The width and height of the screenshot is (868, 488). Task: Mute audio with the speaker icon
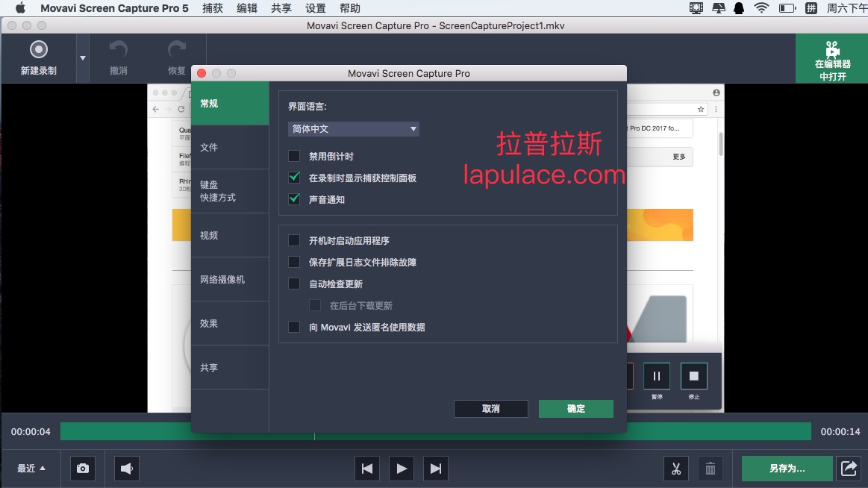click(127, 469)
